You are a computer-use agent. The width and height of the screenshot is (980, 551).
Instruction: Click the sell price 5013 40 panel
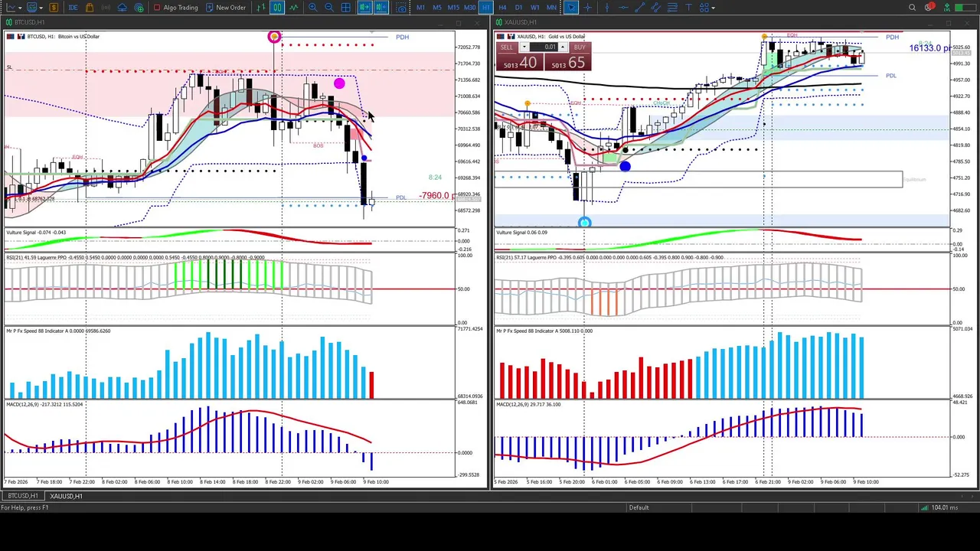click(x=519, y=63)
